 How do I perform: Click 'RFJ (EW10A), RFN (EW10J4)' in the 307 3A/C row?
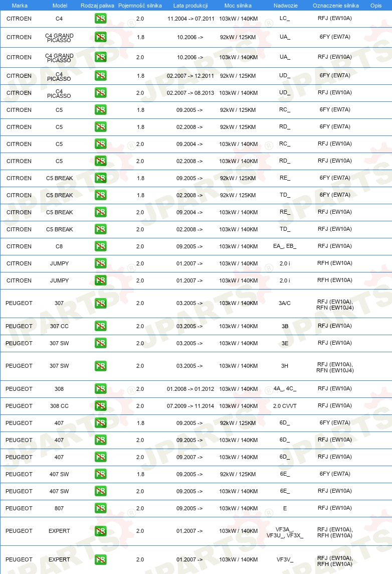point(335,305)
